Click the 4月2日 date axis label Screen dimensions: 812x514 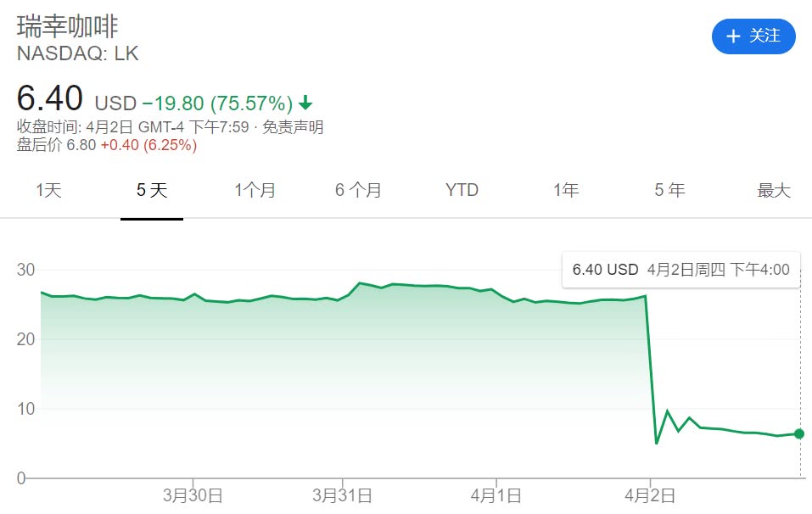tap(650, 495)
